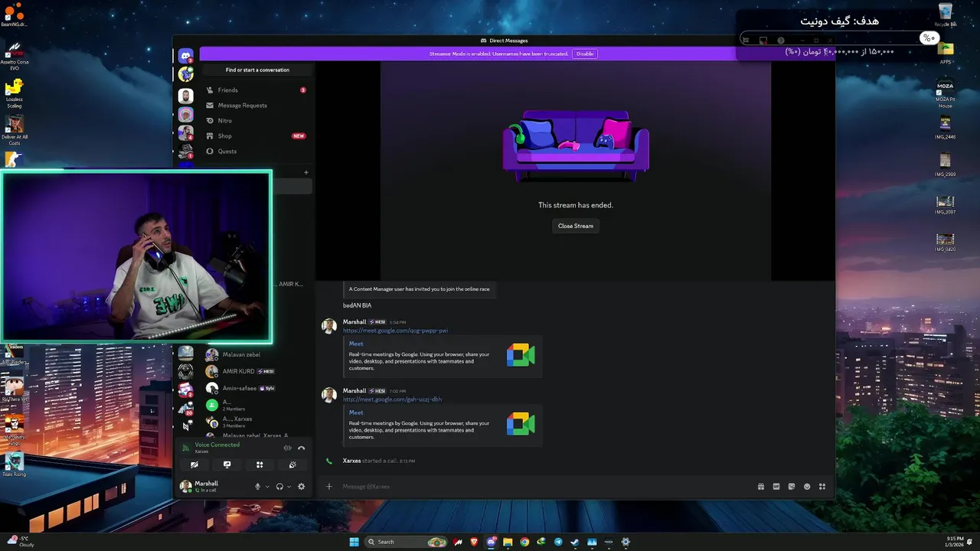Open headphone output options chevron
Viewport: 980px width, 551px height.
[289, 487]
